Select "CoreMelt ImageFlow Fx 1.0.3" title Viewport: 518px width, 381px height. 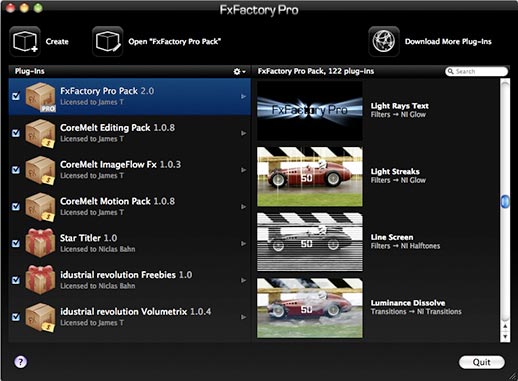click(x=120, y=164)
